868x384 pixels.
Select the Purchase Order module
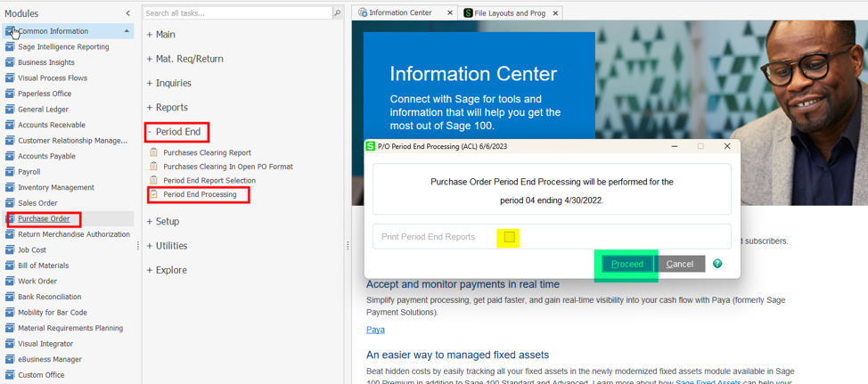pyautogui.click(x=44, y=218)
